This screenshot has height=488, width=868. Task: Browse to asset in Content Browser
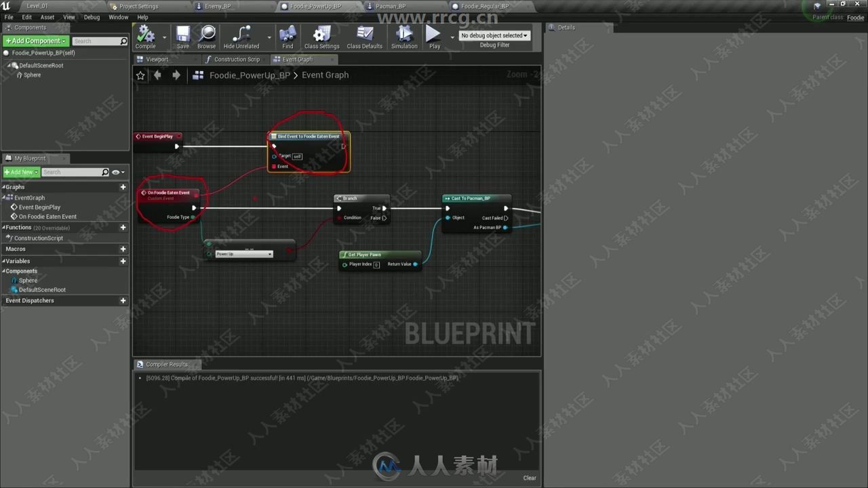[x=207, y=37]
